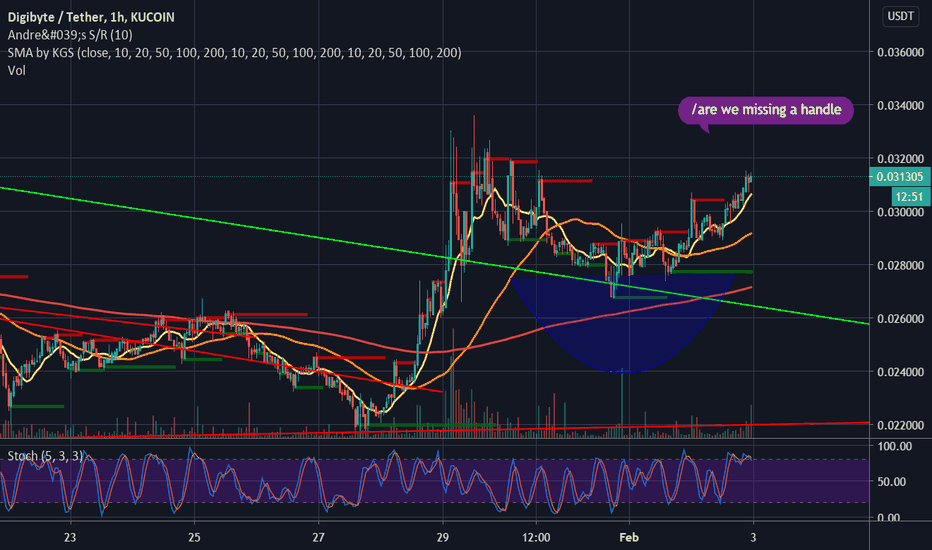Open the USDT currency button

click(900, 16)
